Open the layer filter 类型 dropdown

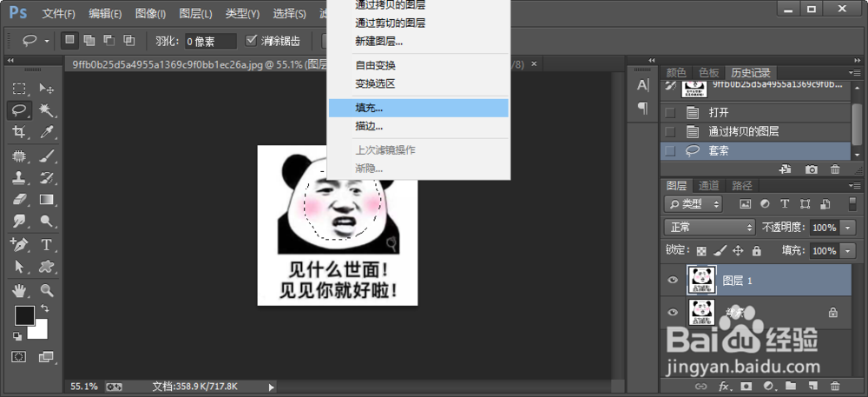(694, 204)
